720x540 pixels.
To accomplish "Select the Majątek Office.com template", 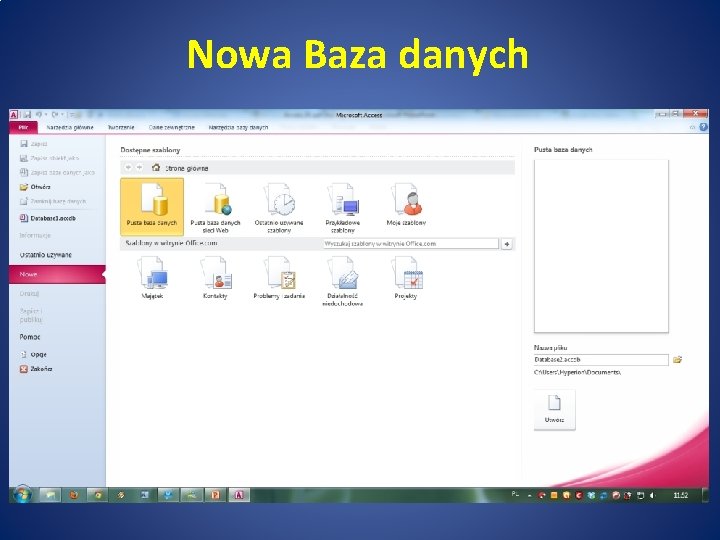I will tap(152, 279).
